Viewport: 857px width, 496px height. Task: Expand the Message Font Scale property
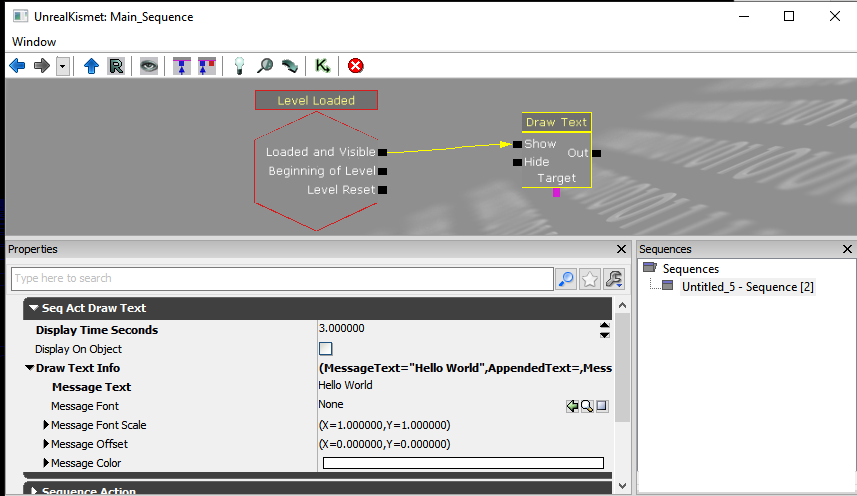tap(46, 425)
